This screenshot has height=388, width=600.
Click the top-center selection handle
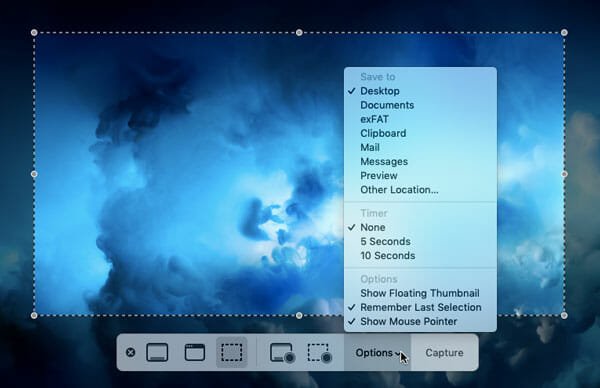click(x=299, y=33)
